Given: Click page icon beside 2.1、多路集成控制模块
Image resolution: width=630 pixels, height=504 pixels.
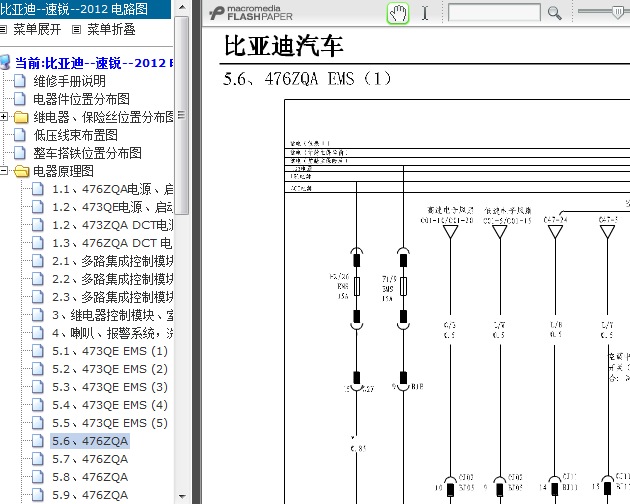Looking at the screenshot, I should [38, 261].
